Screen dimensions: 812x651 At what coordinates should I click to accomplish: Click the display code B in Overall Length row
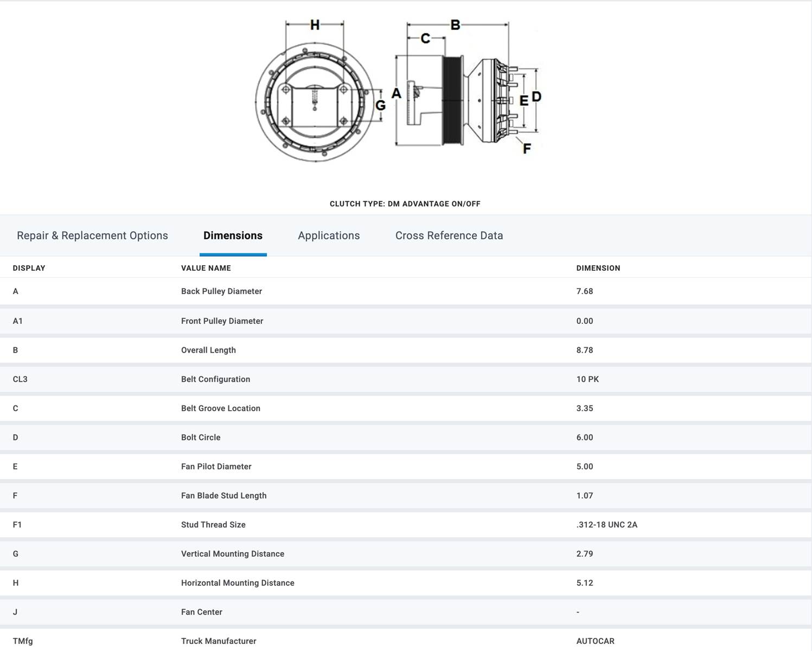16,350
